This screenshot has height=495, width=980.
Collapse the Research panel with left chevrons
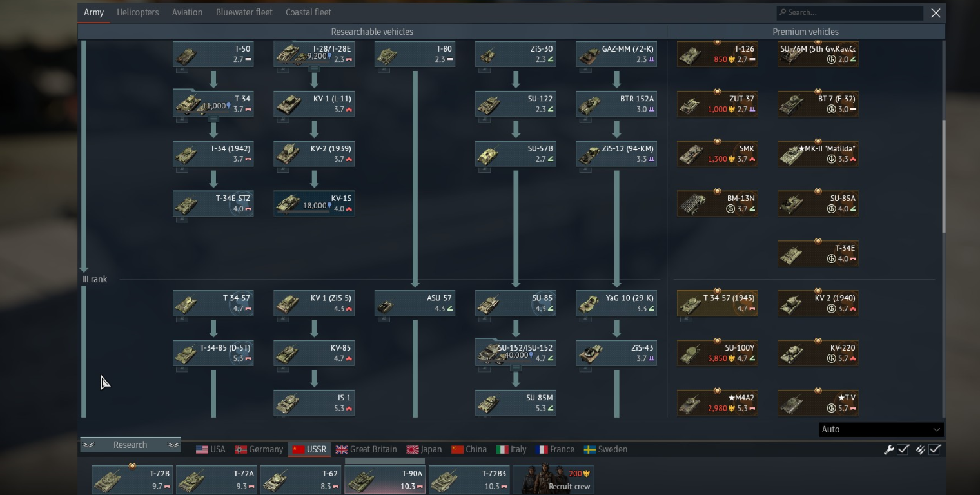tap(88, 445)
